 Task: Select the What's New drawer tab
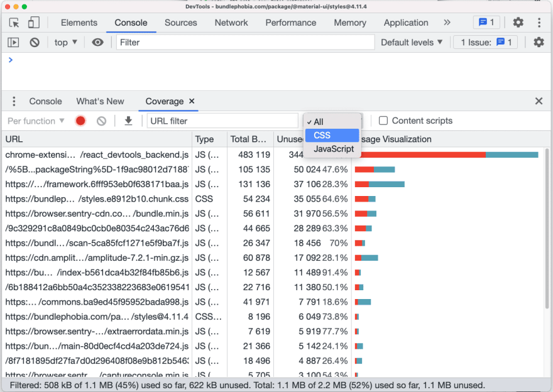pyautogui.click(x=100, y=101)
